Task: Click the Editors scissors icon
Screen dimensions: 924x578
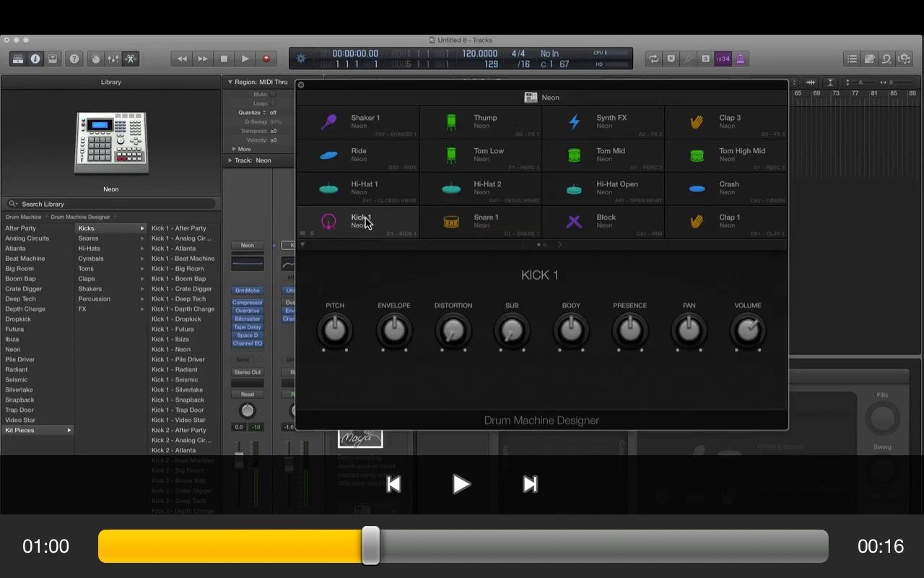Action: [131, 59]
